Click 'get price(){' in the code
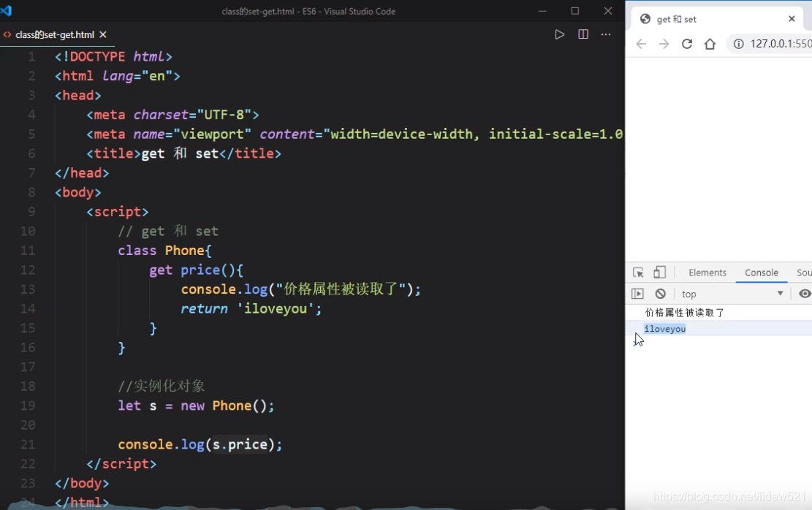Viewport: 812px width, 510px height. 197,270
